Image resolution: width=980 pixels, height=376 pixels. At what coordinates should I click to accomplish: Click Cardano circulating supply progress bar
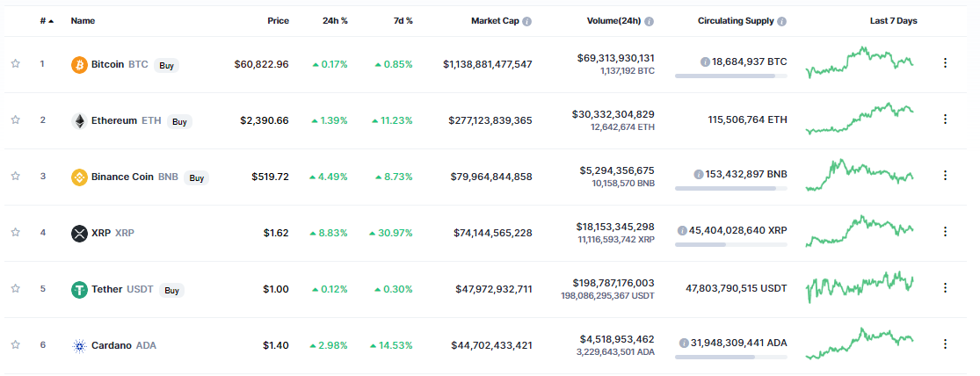730,357
